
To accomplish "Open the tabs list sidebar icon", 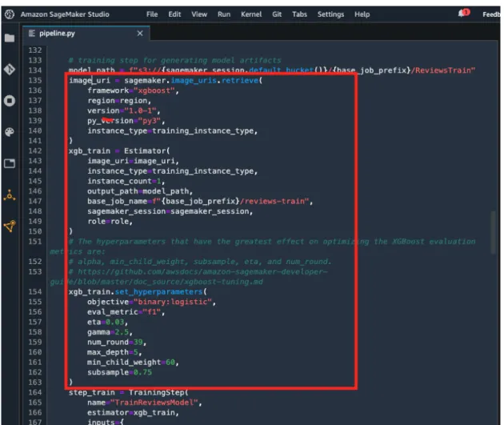I will pyautogui.click(x=10, y=163).
